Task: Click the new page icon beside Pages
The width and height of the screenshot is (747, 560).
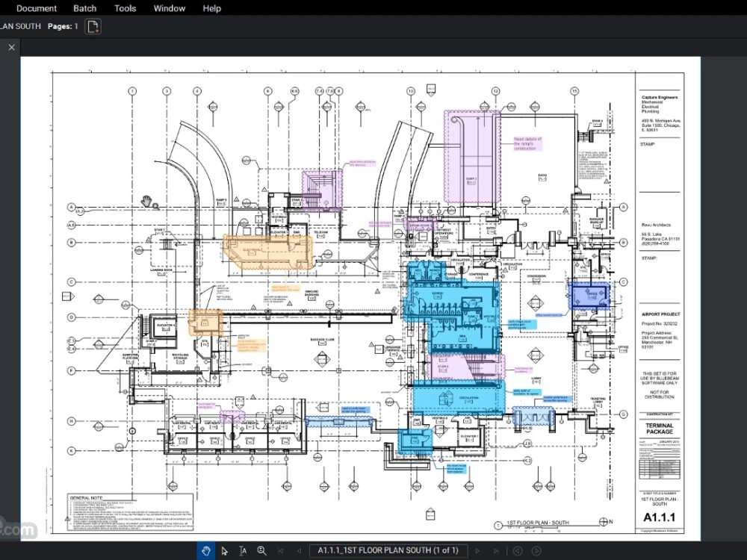Action: (93, 26)
